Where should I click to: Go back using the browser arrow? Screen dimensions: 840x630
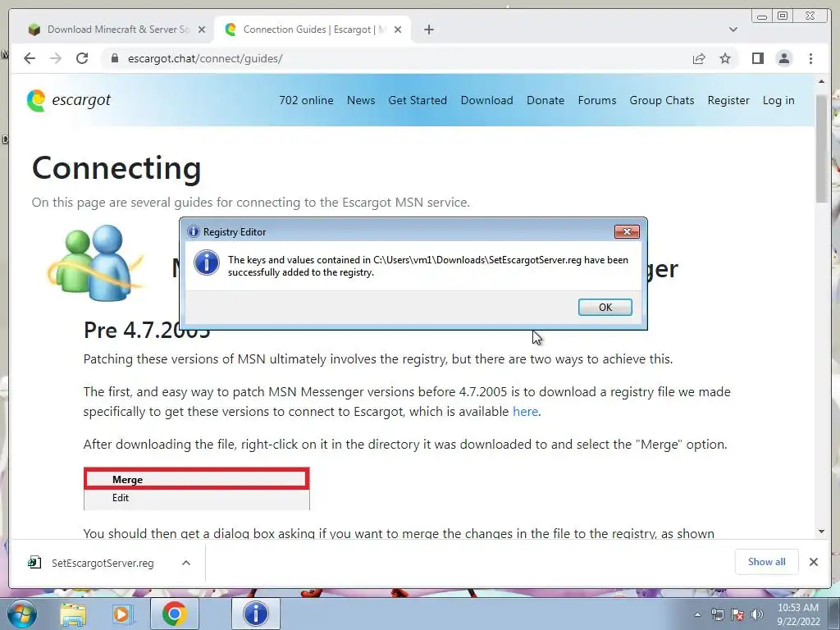tap(30, 58)
